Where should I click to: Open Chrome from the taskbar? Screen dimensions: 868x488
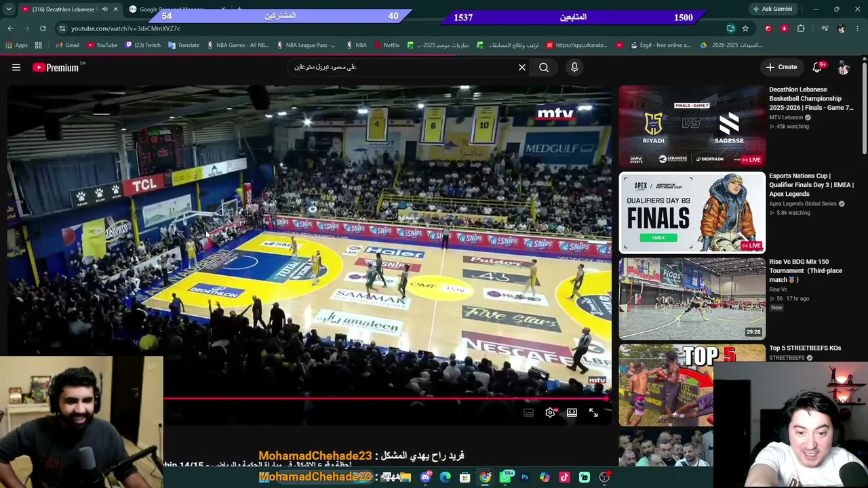tap(485, 477)
